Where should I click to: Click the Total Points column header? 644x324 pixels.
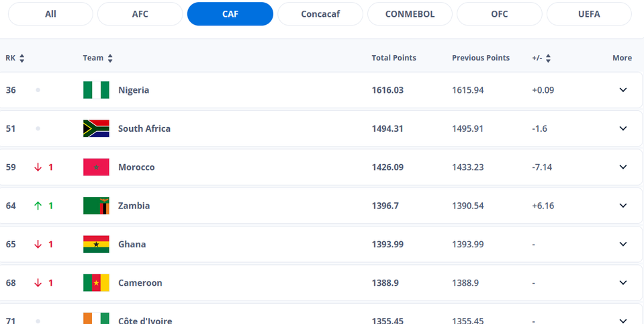pyautogui.click(x=394, y=58)
